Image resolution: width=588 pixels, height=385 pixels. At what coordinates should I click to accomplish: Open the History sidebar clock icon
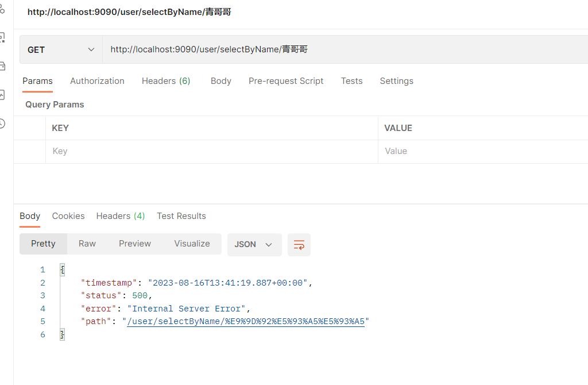tap(2, 124)
